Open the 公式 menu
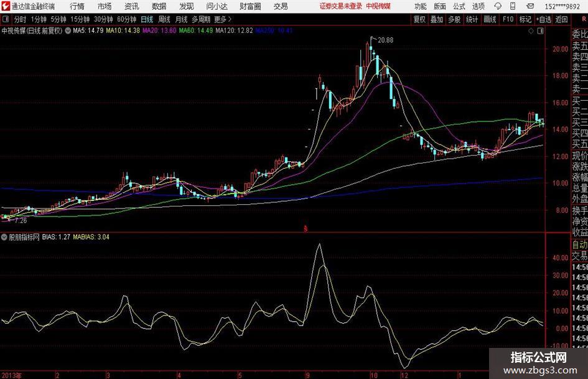 tap(459, 6)
